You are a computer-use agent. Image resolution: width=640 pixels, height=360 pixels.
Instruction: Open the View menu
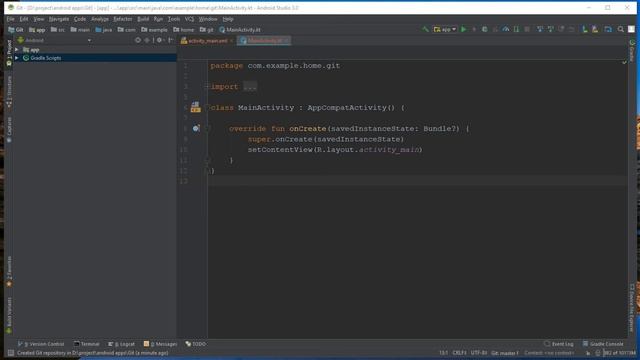39,19
